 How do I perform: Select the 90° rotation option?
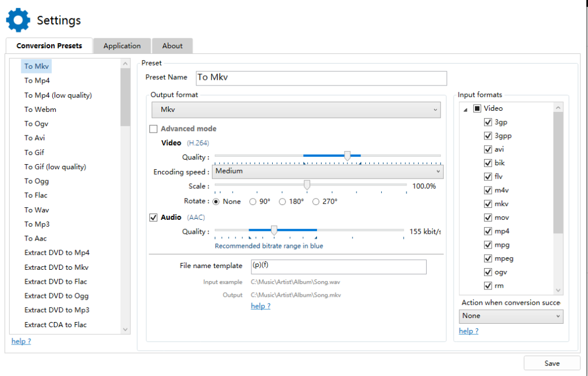[x=253, y=201]
